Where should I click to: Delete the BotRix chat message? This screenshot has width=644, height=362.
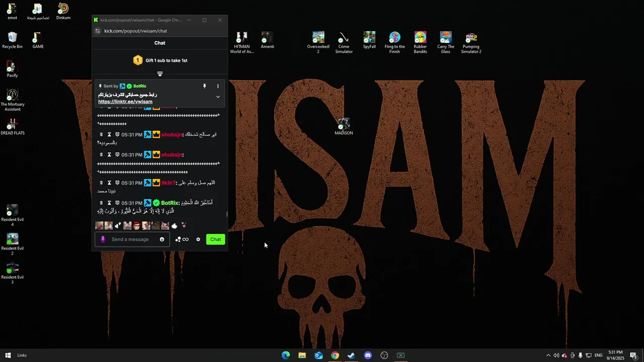coord(101,203)
